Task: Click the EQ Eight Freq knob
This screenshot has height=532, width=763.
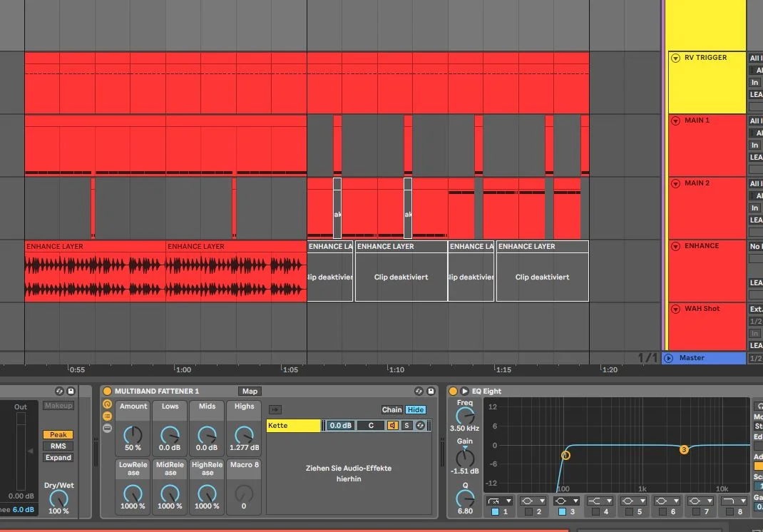Action: coord(465,416)
